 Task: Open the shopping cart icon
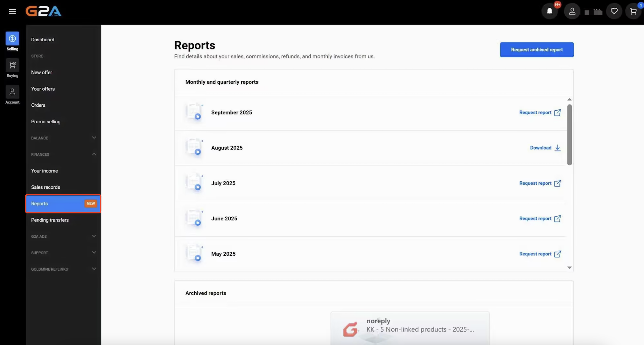[x=633, y=11]
